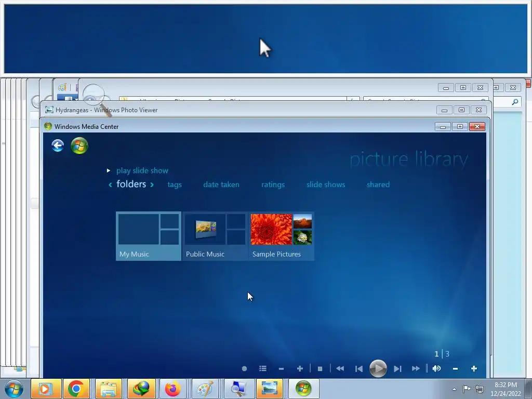532x399 pixels.
Task: Open the Windows Start orb on taskbar
Action: tap(14, 389)
